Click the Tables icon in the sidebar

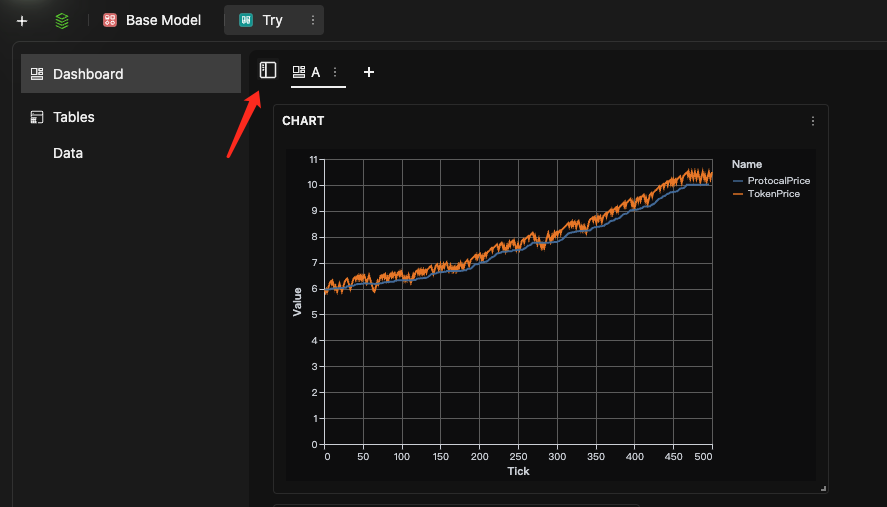[x=37, y=117]
